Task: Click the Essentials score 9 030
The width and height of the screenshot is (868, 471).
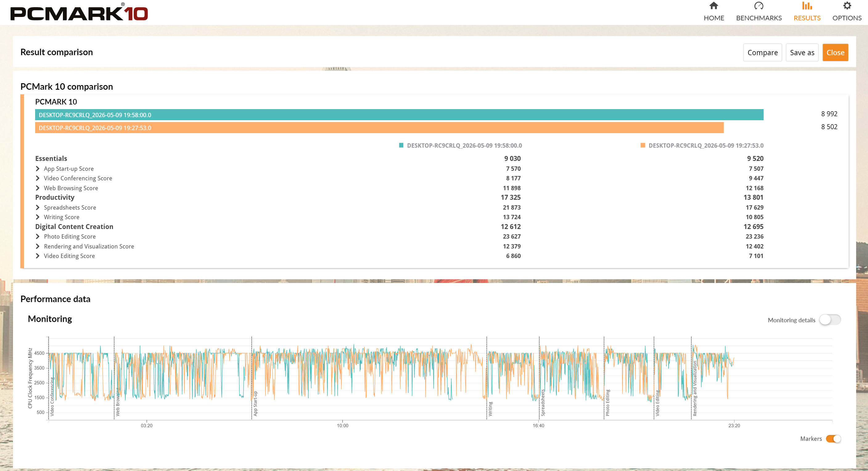Action: [512, 159]
